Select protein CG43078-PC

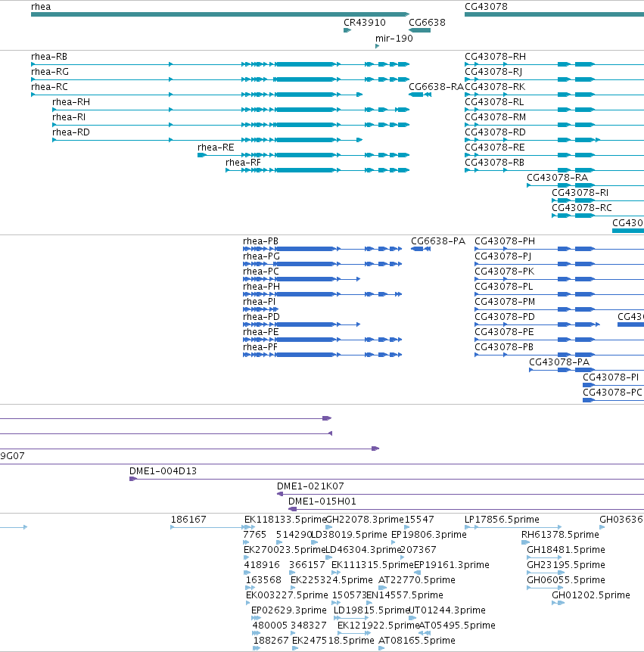point(613,400)
